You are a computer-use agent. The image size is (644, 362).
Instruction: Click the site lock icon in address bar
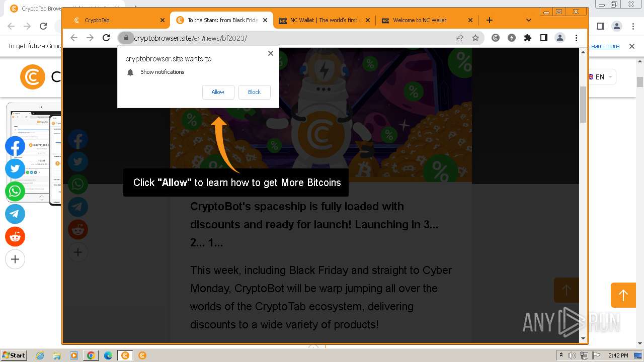point(126,38)
